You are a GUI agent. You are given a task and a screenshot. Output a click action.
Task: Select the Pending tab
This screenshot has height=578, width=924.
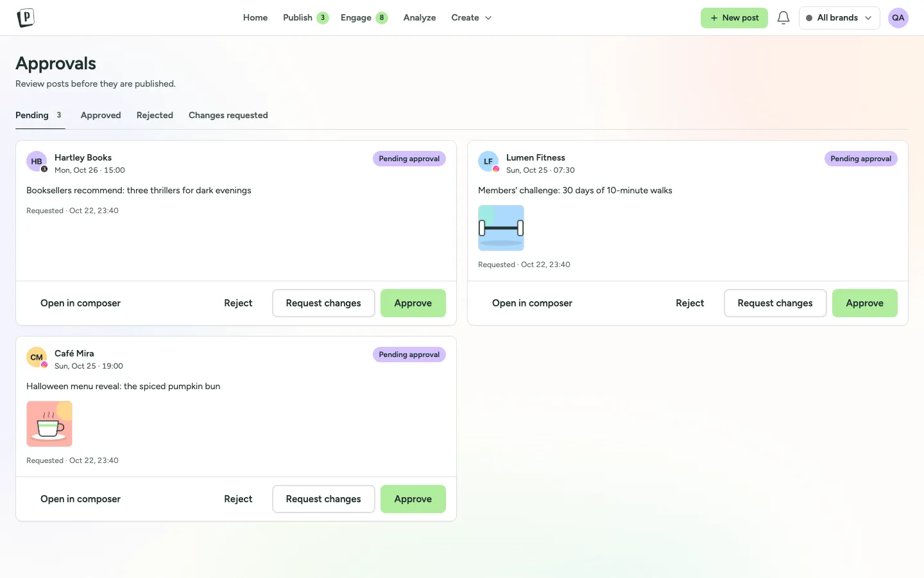click(x=40, y=116)
